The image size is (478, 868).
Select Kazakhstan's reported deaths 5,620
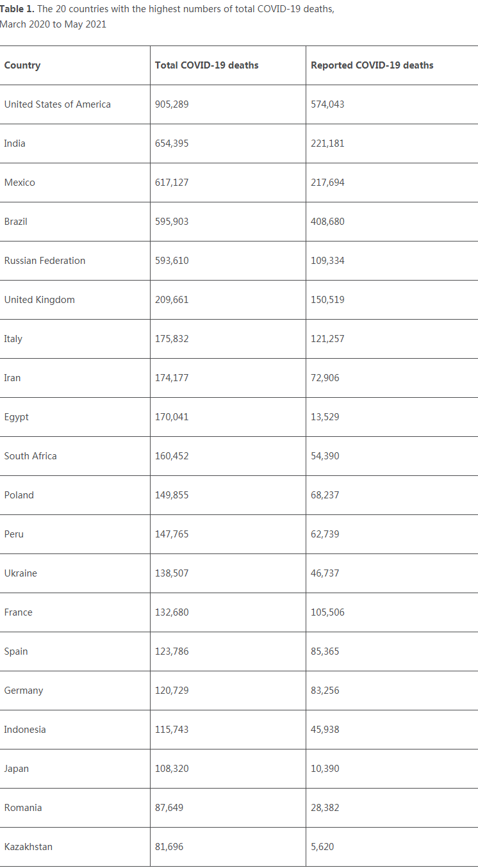[x=322, y=847]
